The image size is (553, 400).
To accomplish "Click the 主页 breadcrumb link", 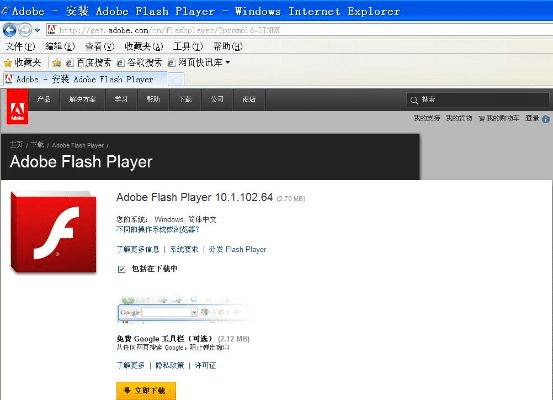I will tap(16, 145).
